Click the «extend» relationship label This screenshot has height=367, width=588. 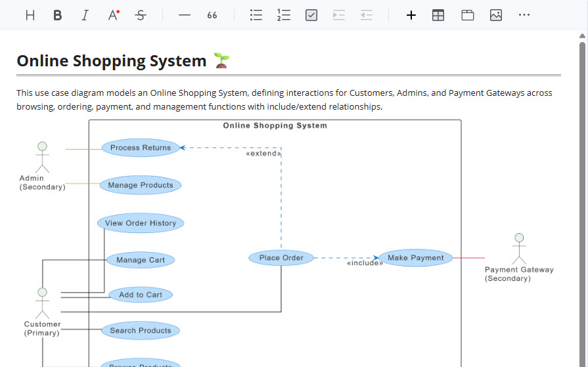point(263,154)
